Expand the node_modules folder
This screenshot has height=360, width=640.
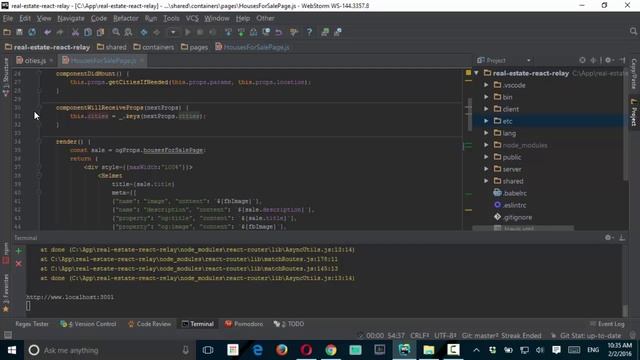tap(486, 145)
